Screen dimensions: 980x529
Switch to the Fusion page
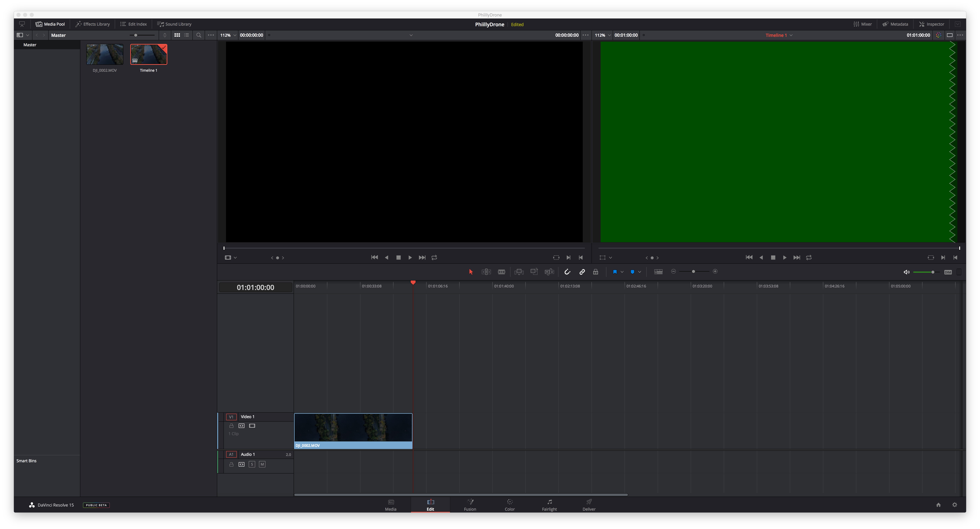click(x=470, y=505)
